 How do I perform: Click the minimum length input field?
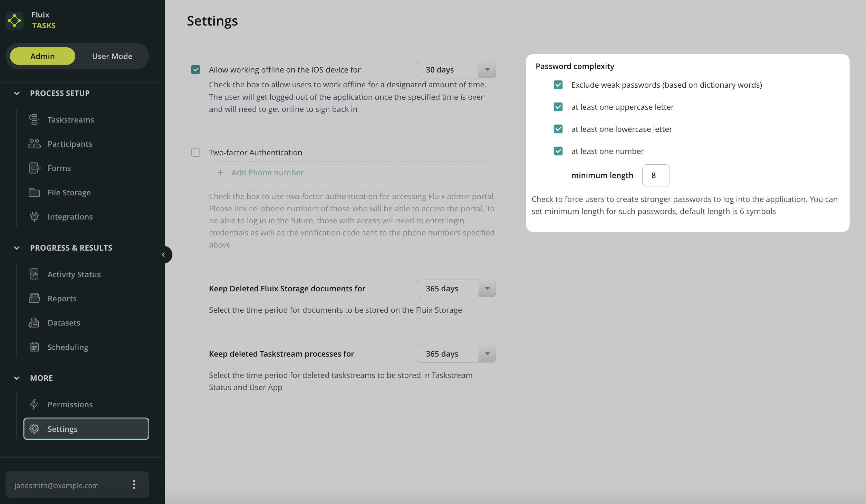pos(655,175)
